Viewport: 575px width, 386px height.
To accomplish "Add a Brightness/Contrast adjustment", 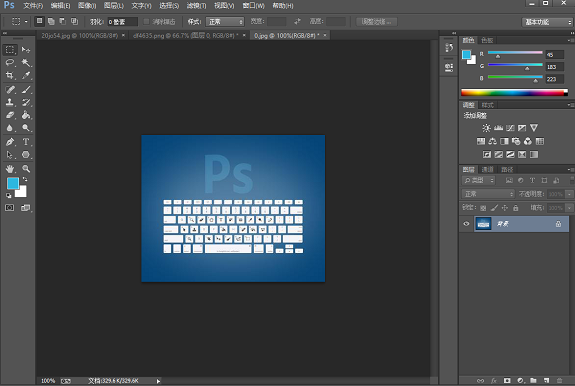I will (x=486, y=128).
